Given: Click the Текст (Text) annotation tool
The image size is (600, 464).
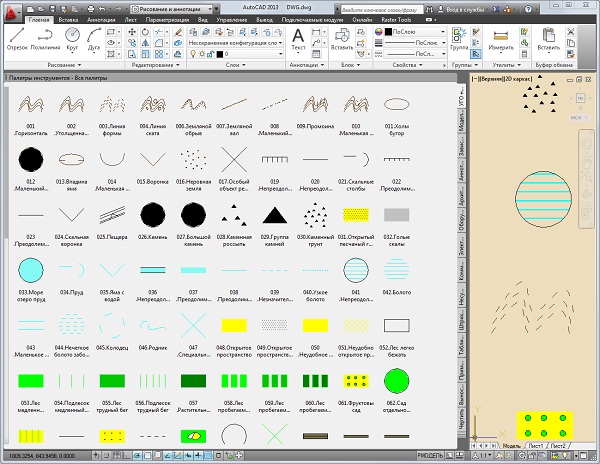Looking at the screenshot, I should 299,38.
